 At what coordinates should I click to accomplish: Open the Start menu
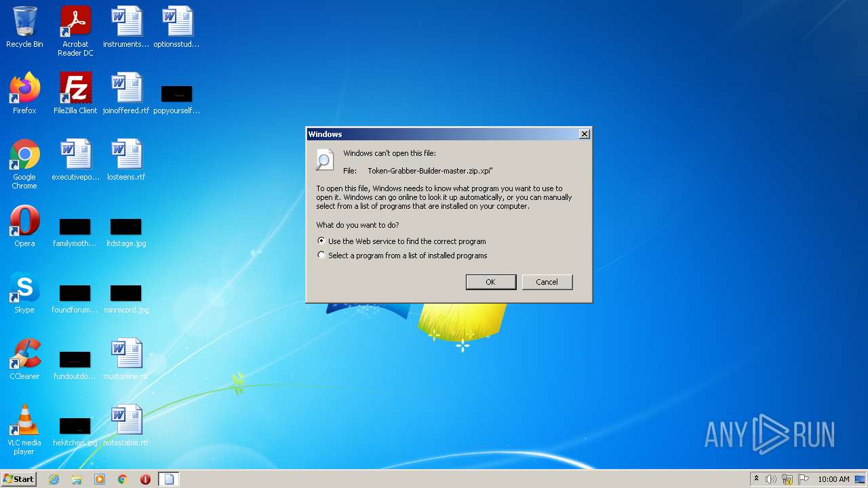tap(19, 479)
